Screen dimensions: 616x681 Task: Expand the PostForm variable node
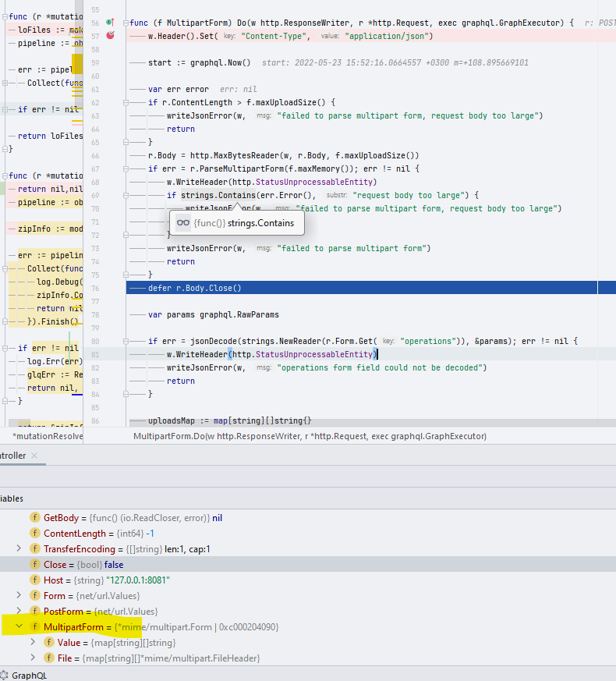tap(19, 611)
